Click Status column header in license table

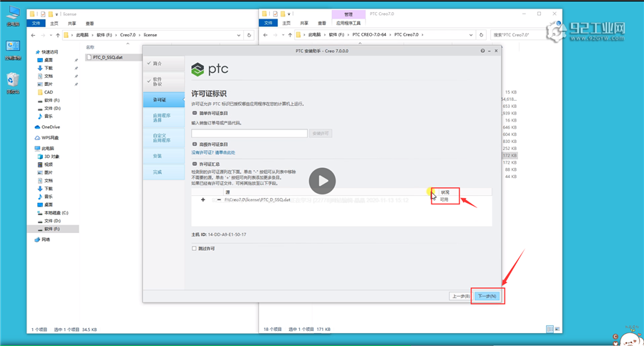[x=445, y=192]
